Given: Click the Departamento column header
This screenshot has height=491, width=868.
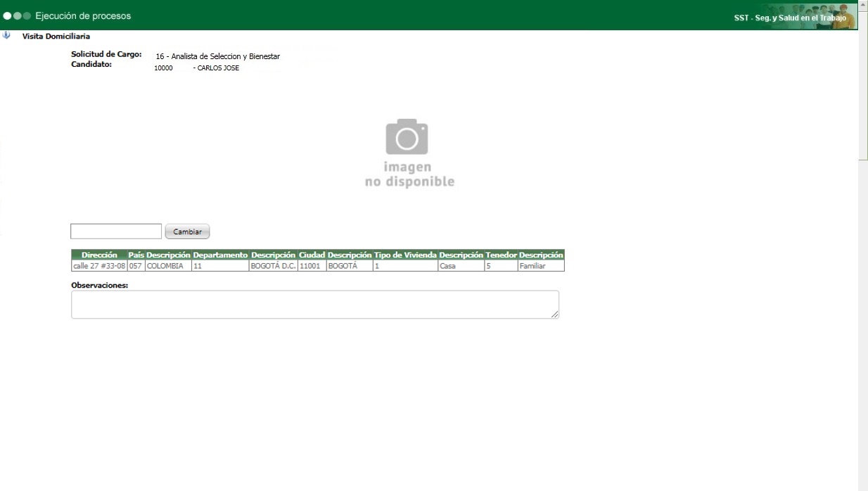Looking at the screenshot, I should pos(220,255).
